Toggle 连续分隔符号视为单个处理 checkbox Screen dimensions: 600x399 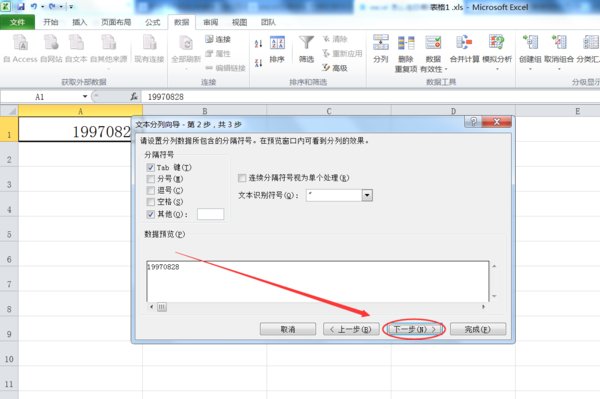(242, 178)
